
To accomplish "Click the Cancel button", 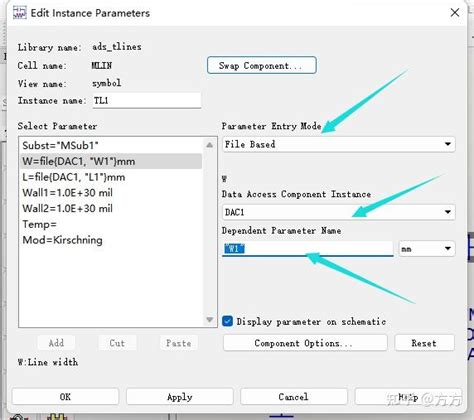I will tap(294, 397).
